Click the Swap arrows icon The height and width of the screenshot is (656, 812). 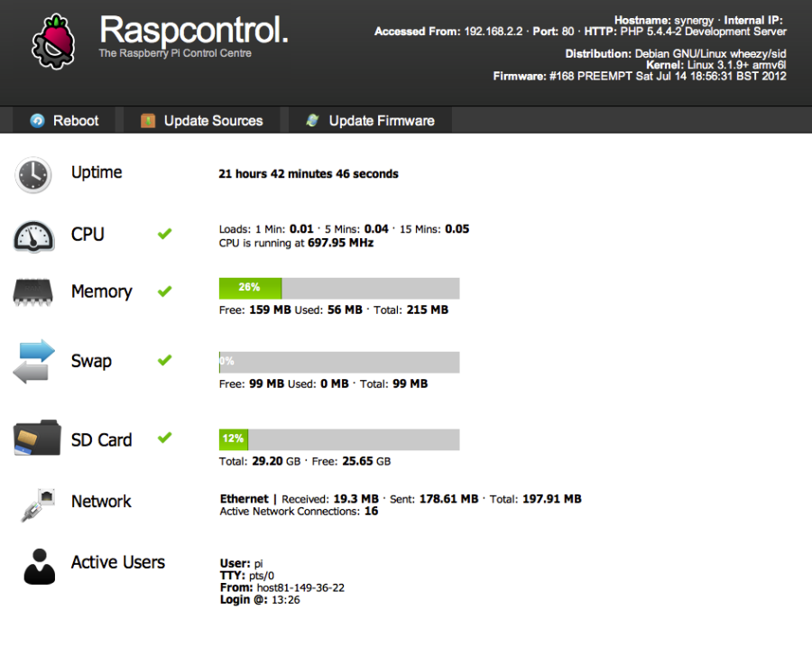33,361
